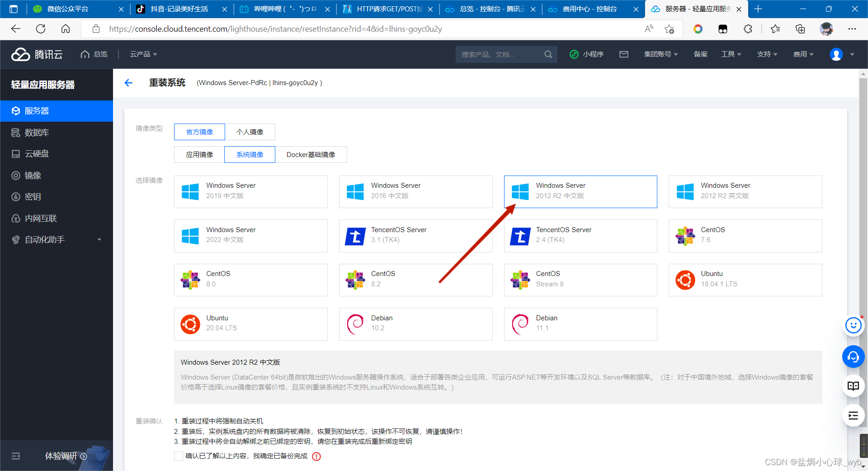Image resolution: width=868 pixels, height=471 pixels.
Task: Open the customer support headset button
Action: pyautogui.click(x=853, y=357)
